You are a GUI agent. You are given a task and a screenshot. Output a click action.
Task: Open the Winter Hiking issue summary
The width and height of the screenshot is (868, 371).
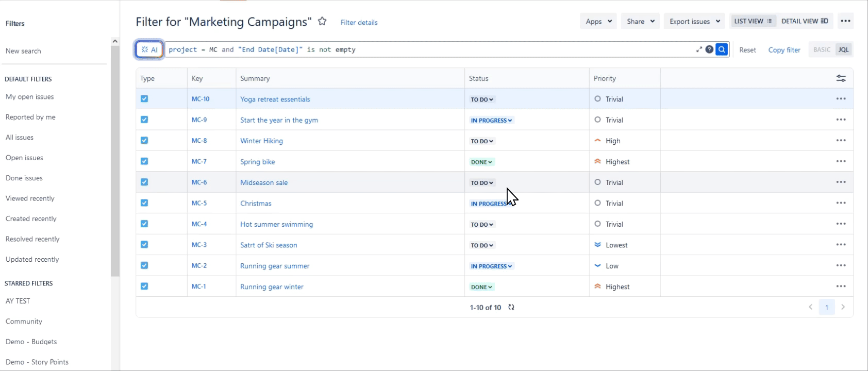[x=261, y=141]
